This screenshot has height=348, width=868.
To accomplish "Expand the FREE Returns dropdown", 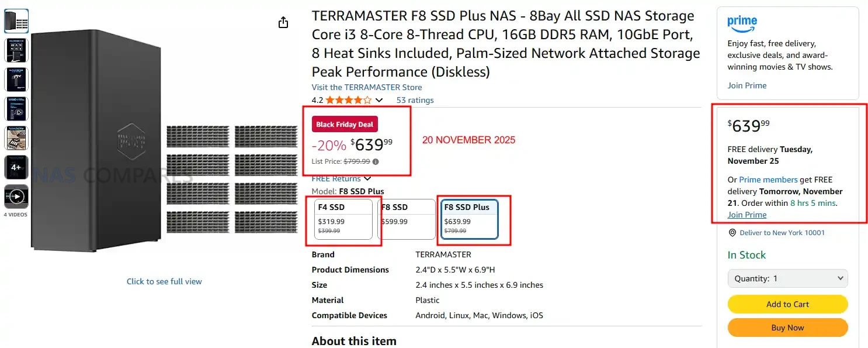I will tap(367, 178).
